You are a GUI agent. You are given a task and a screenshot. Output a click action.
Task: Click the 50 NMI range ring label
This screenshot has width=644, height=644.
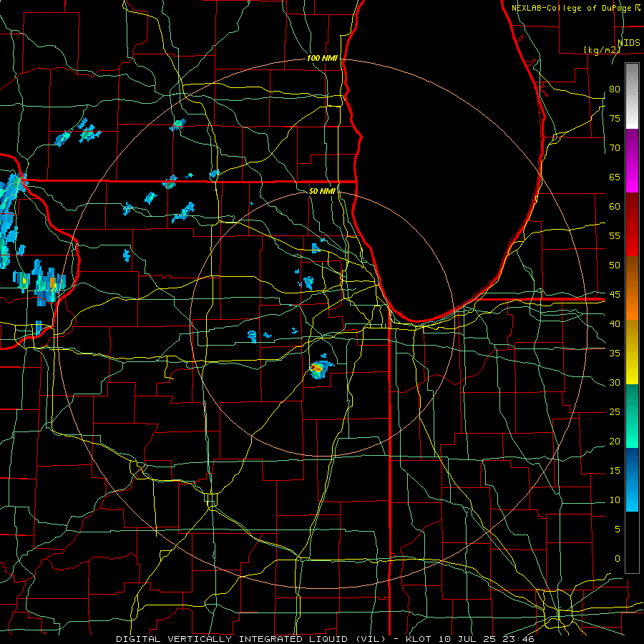click(322, 191)
